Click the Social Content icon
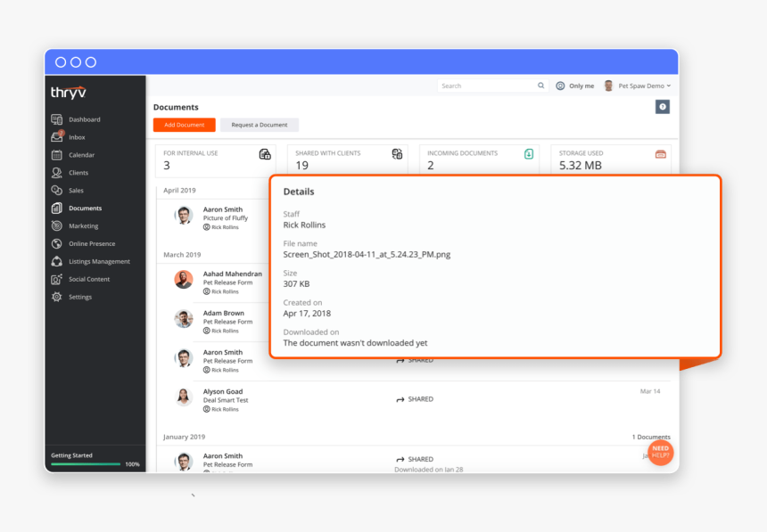 point(57,279)
